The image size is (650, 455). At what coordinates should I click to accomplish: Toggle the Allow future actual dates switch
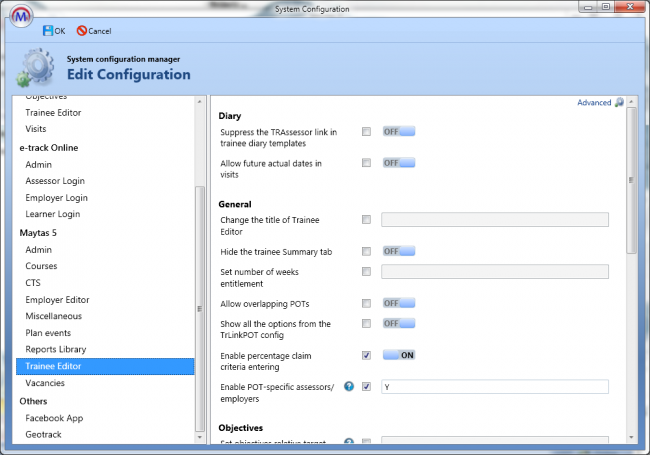(398, 162)
